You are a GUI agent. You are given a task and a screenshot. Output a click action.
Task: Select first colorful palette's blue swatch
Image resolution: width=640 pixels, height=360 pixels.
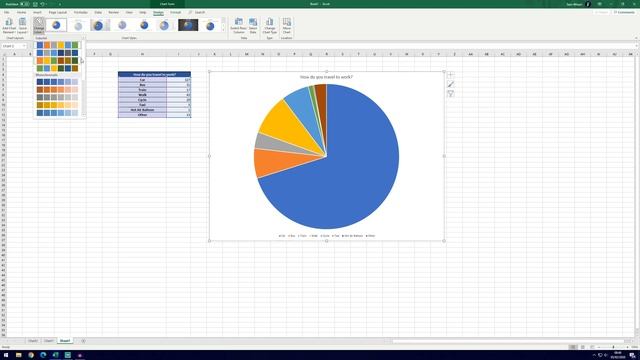pos(40,45)
